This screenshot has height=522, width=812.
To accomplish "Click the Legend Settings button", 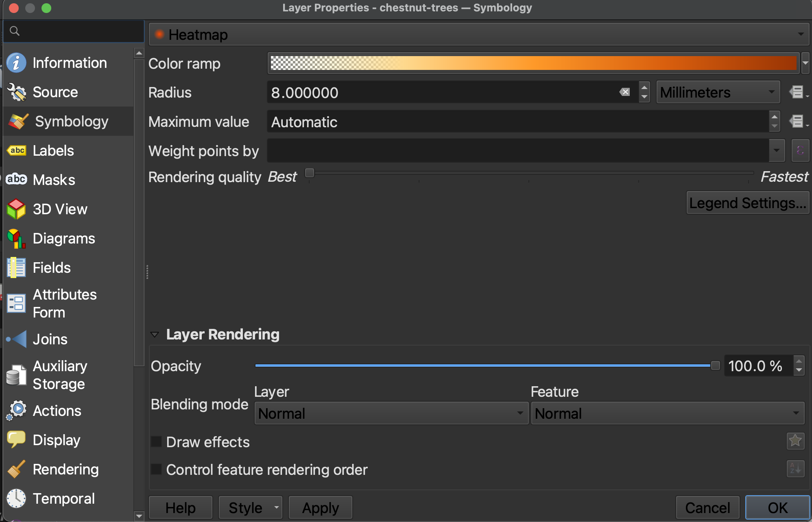I will coord(747,203).
